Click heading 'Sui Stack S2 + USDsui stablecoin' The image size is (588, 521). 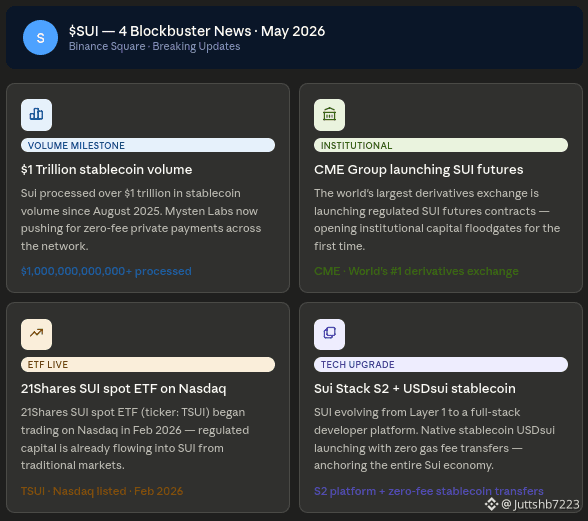[415, 389]
